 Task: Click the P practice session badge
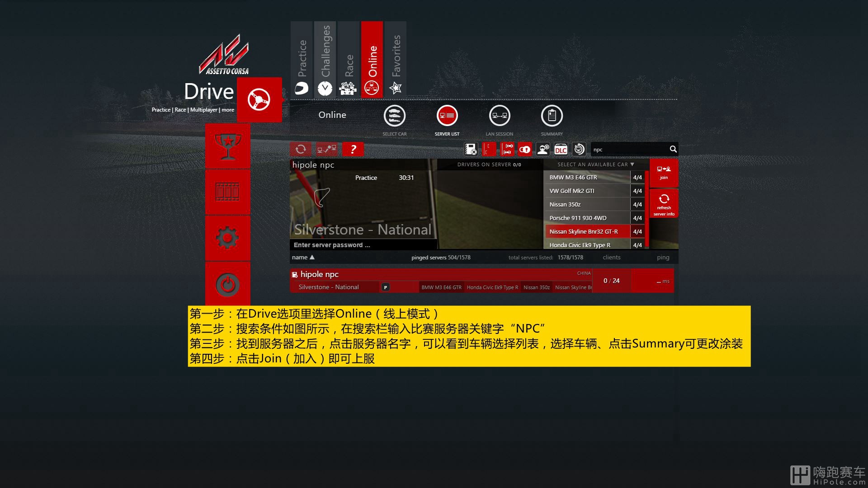point(385,287)
